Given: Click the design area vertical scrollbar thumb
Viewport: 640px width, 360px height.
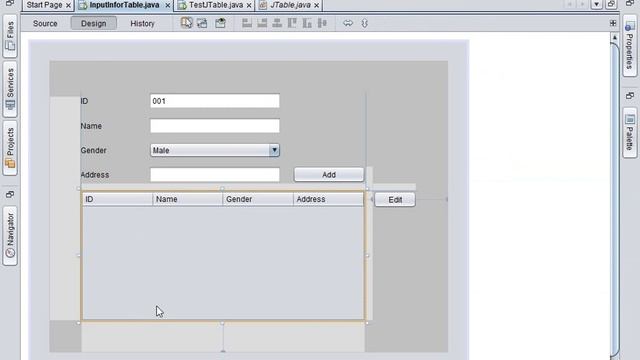Looking at the screenshot, I should tap(615, 200).
